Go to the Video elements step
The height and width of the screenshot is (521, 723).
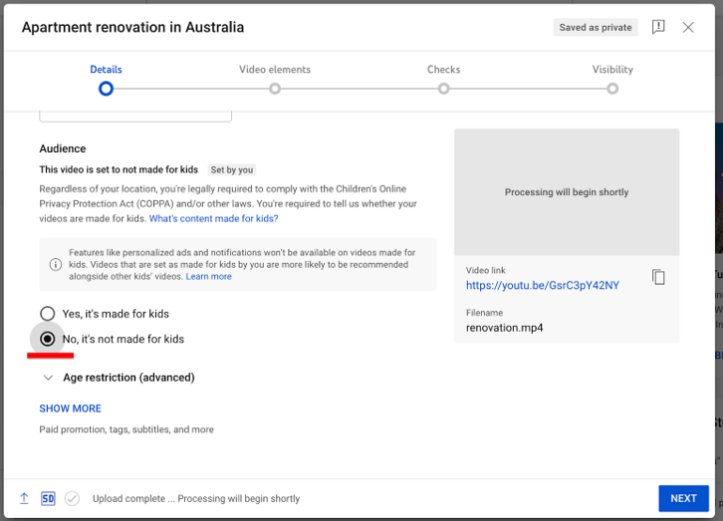275,88
